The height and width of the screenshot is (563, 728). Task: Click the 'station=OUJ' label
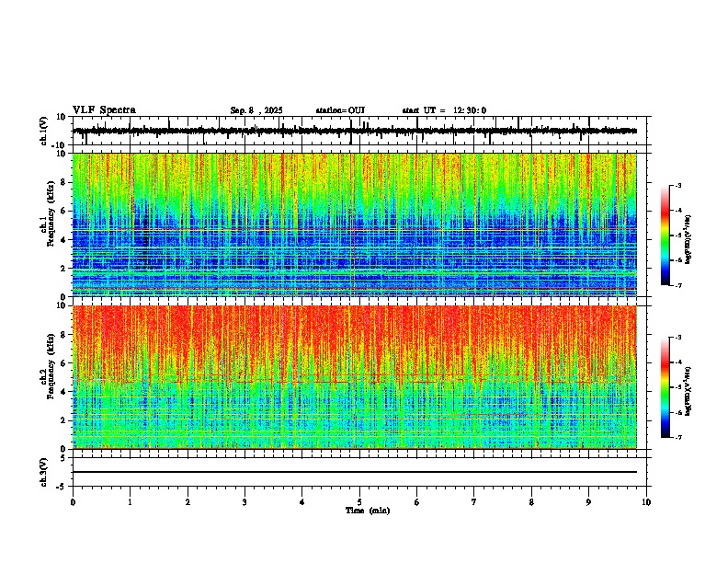point(340,110)
